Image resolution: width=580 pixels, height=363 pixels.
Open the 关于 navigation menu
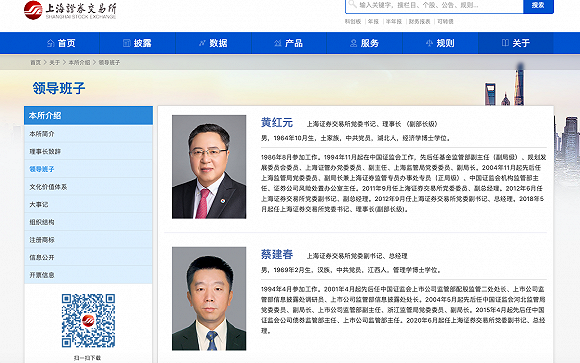coord(516,43)
